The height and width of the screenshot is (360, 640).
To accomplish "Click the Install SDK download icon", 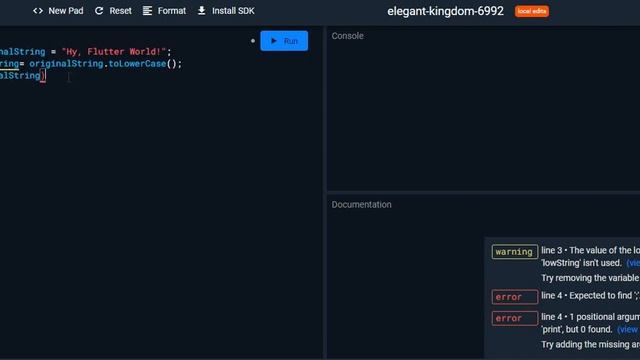I will (202, 11).
